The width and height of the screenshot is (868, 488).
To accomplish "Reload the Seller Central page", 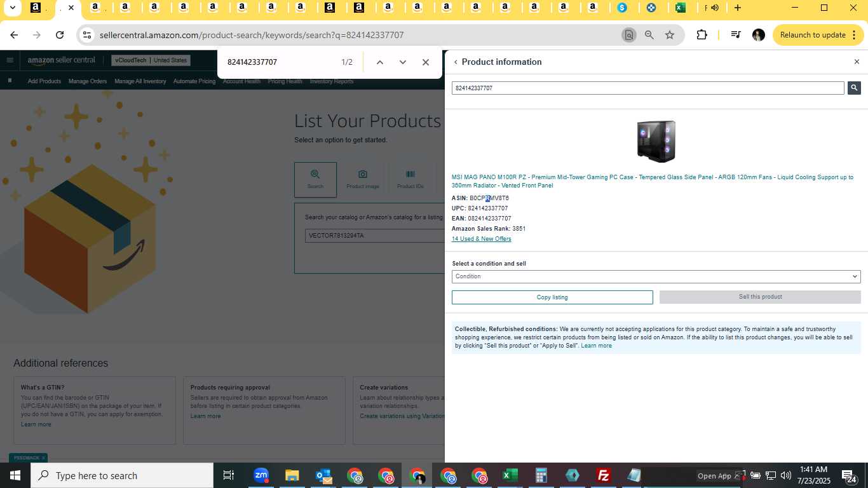I will tap(60, 35).
